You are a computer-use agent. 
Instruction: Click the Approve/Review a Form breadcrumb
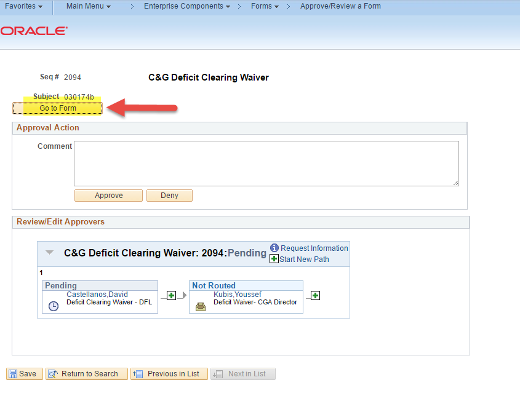tap(340, 6)
